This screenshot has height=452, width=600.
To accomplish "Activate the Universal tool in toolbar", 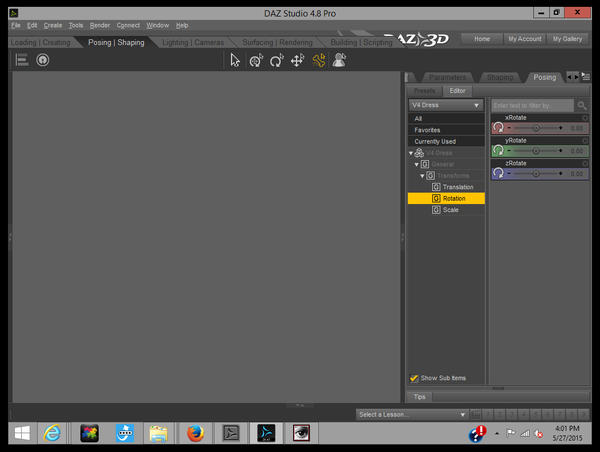I will coord(256,60).
